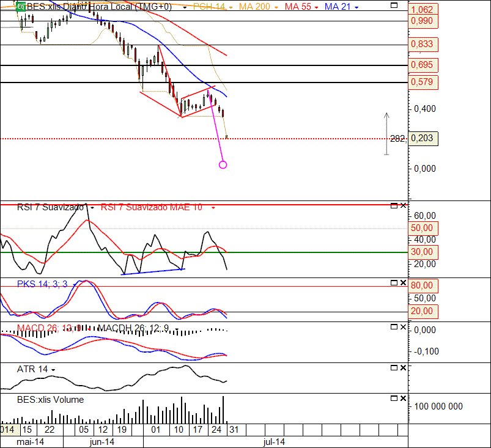The image size is (491, 448).
Task: Click the jul-14 month label on the time axis
Action: click(274, 442)
